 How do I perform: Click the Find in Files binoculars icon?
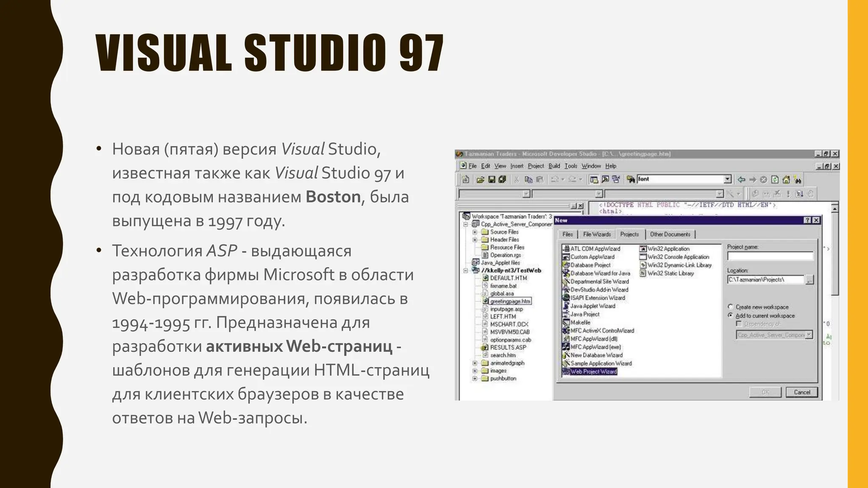tap(630, 180)
